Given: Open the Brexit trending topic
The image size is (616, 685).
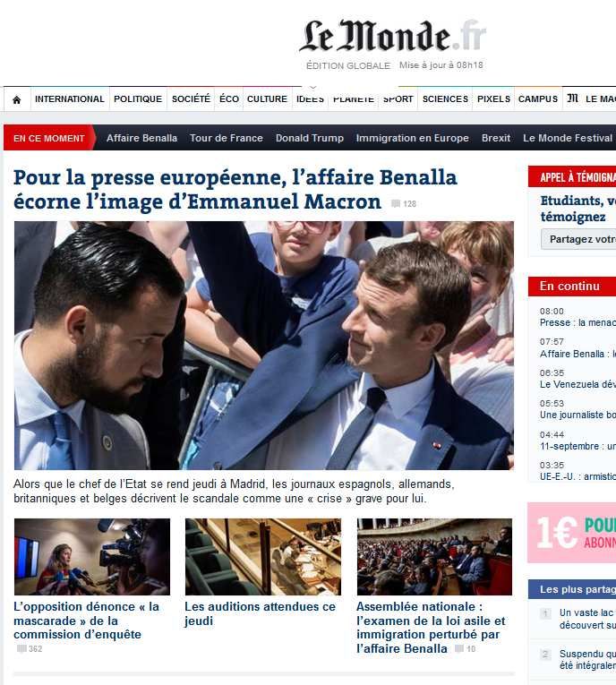Looking at the screenshot, I should pyautogui.click(x=496, y=138).
